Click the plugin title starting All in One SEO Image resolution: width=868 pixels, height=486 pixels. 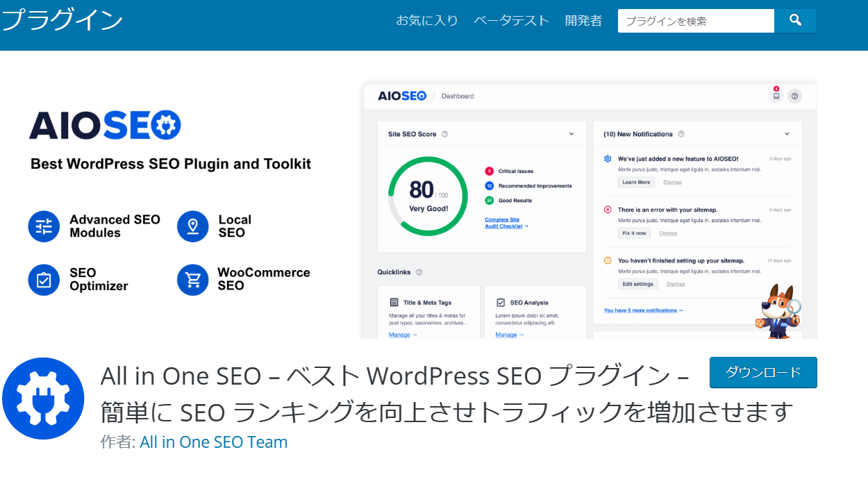point(447,394)
